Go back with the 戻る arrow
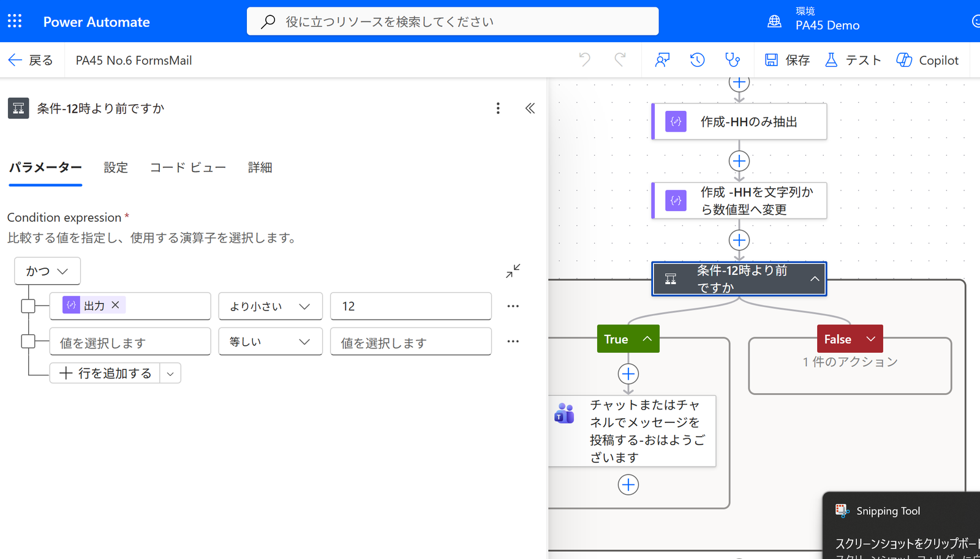The height and width of the screenshot is (559, 980). tap(31, 60)
